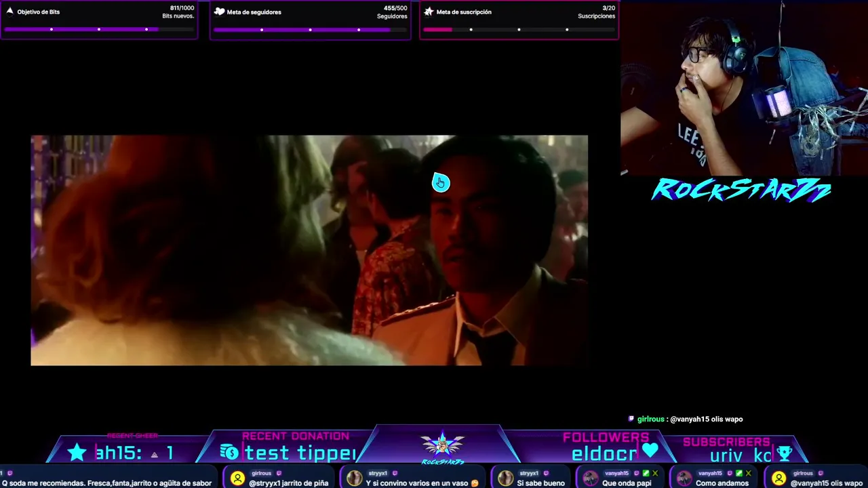Click the "RECENT DONATION" heading

point(296,436)
